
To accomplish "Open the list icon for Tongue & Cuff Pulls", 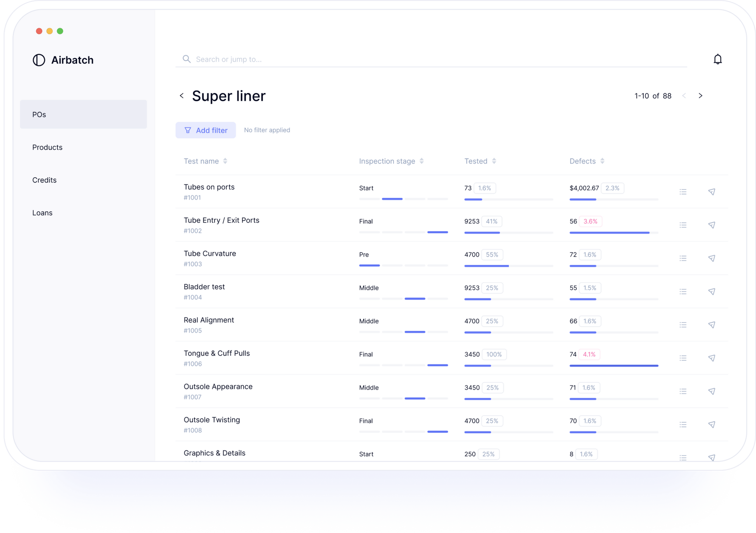I will click(x=683, y=358).
